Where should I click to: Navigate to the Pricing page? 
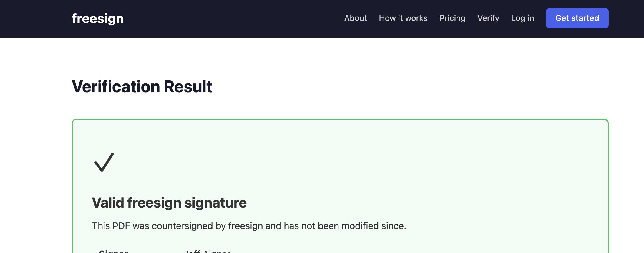[x=452, y=18]
